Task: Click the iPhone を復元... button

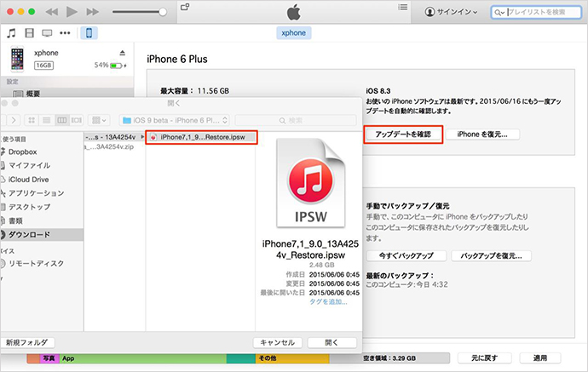Action: pyautogui.click(x=482, y=134)
